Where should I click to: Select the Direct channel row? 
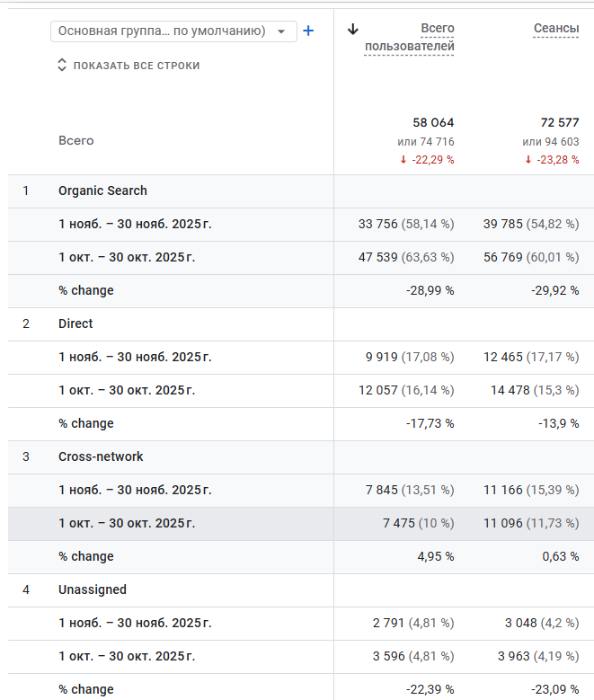(x=75, y=323)
